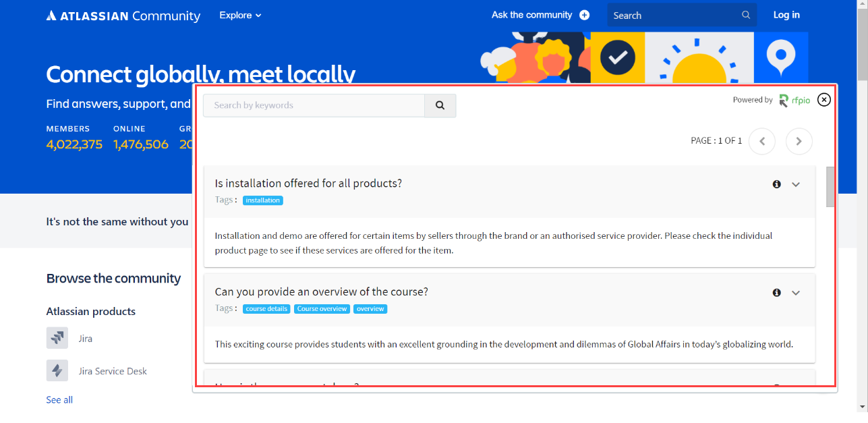Open the question 'Is installation offered for all products?'

point(308,184)
